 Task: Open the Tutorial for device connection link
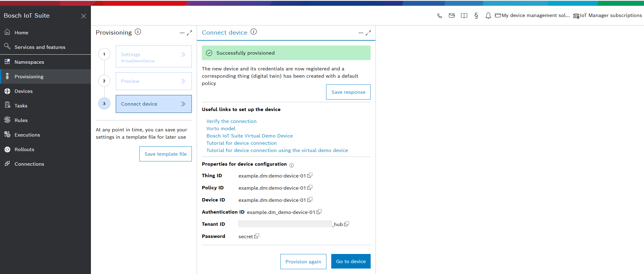pos(241,143)
